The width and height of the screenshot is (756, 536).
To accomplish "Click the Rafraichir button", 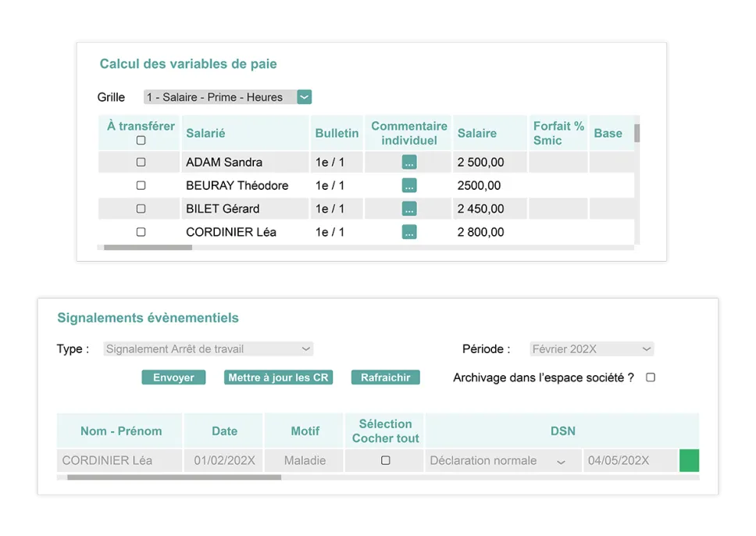I will [385, 377].
